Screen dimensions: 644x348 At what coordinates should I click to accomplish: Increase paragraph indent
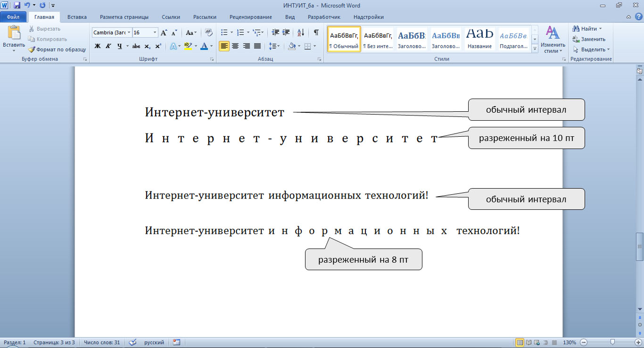286,33
